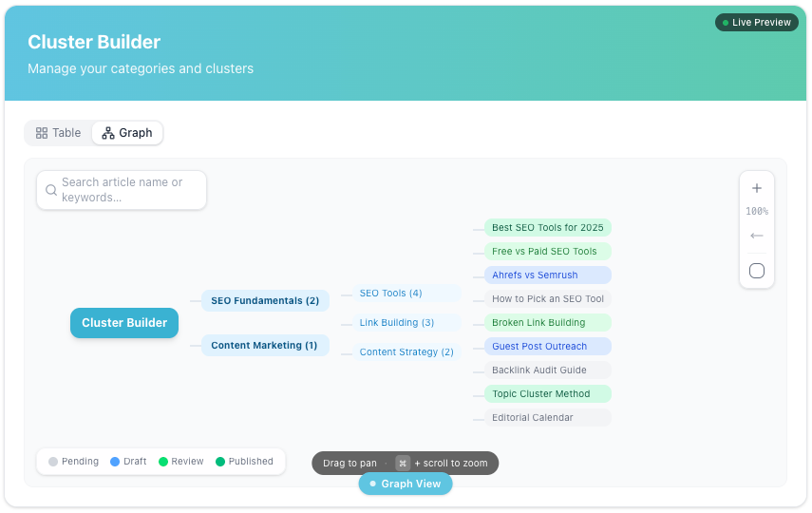Click the search magnifier icon

click(50, 190)
